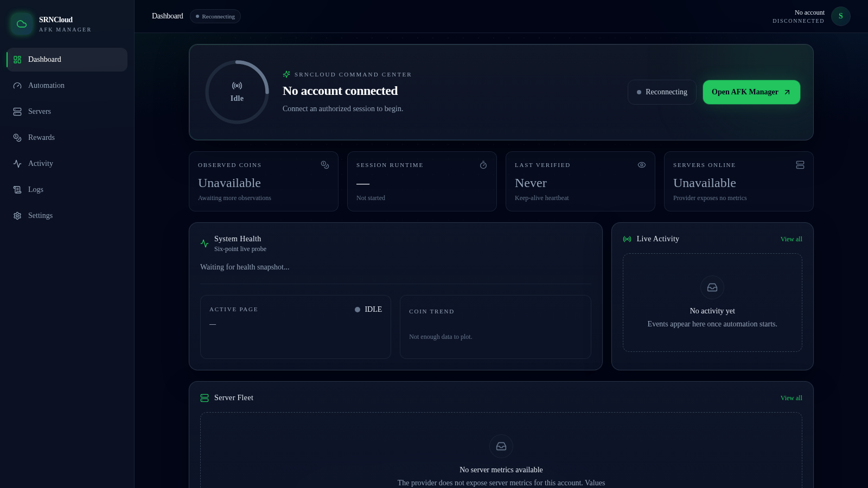Select Activity in the sidebar
This screenshot has height=488, width=868.
(x=67, y=164)
